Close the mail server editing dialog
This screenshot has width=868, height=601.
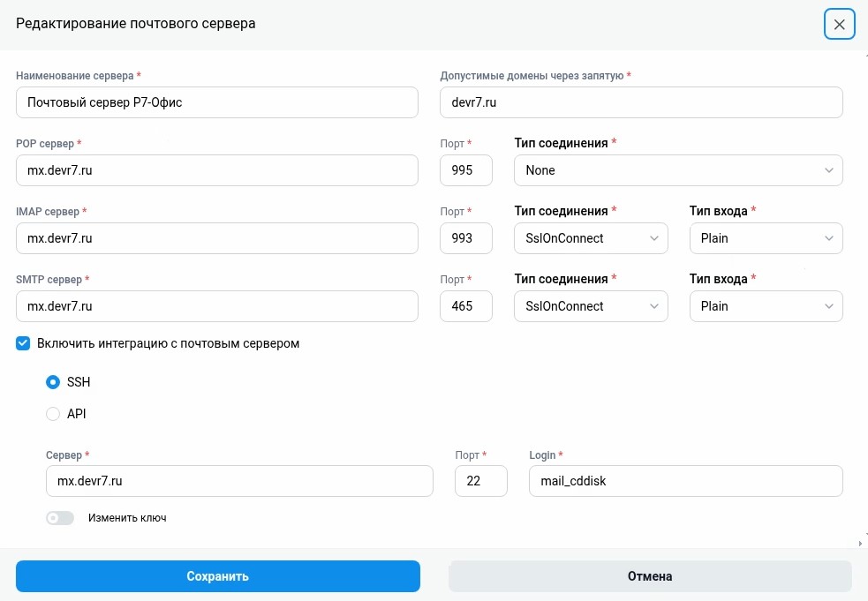pyautogui.click(x=839, y=25)
